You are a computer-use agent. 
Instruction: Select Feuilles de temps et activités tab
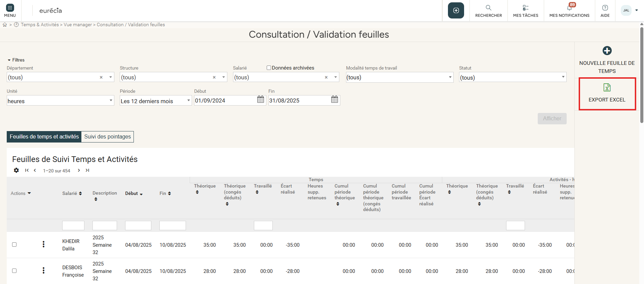tap(44, 137)
